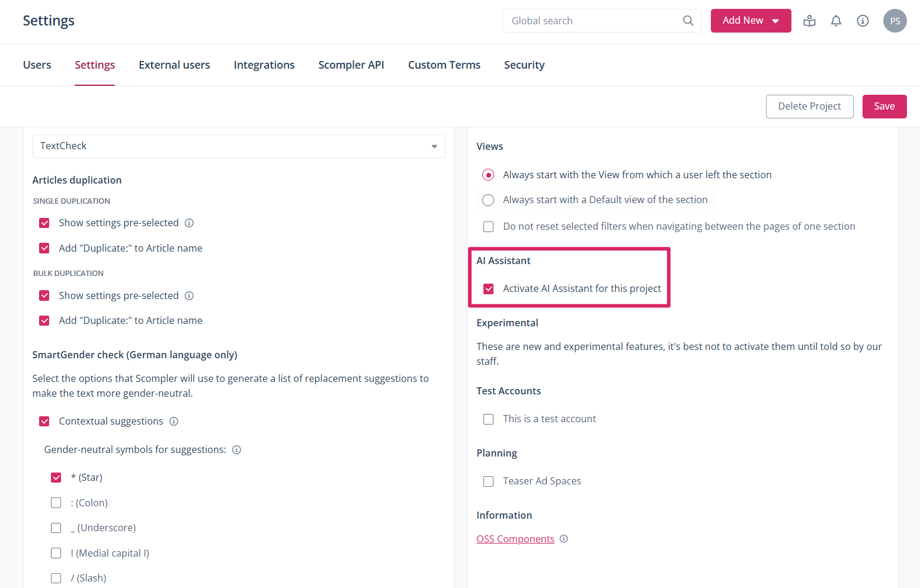The image size is (920, 588).
Task: Click the Delete Project button
Action: [809, 107]
